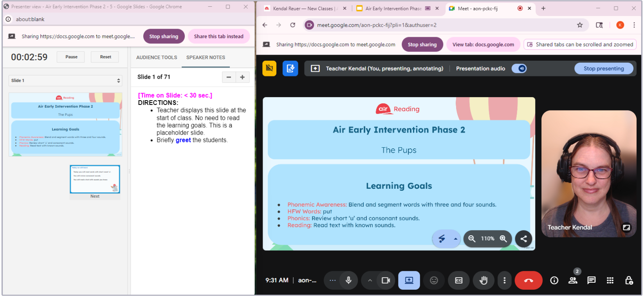Click the blue greet link in speaker notes

coord(183,140)
